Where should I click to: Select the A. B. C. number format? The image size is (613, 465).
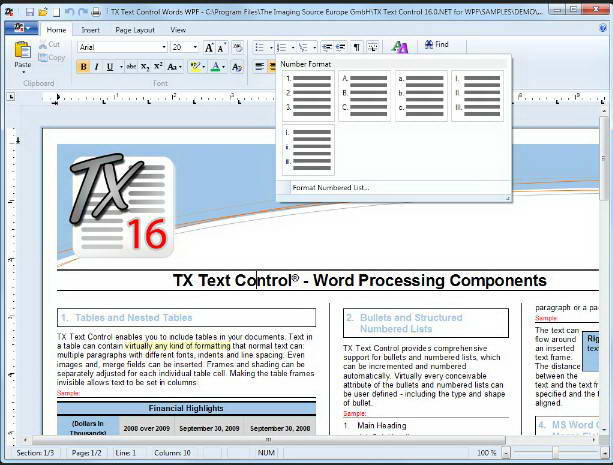tap(365, 96)
